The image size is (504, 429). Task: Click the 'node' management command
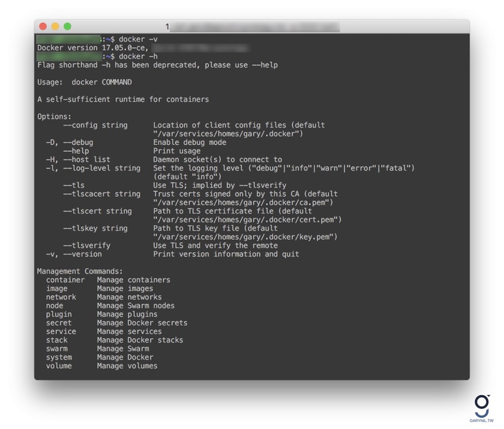55,306
